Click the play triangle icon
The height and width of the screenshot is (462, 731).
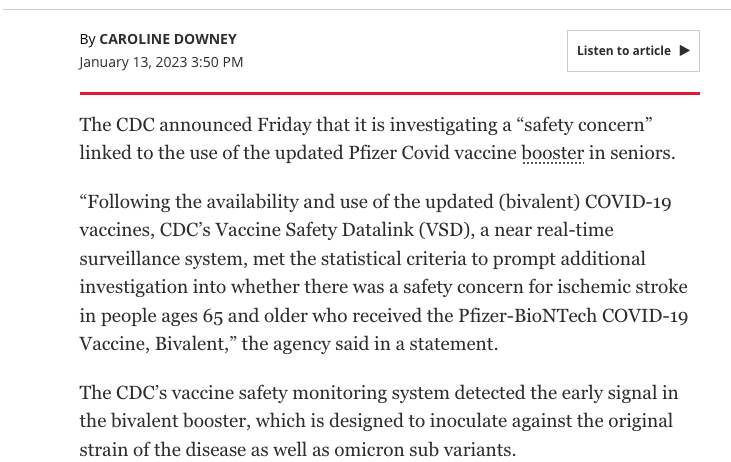(x=685, y=51)
